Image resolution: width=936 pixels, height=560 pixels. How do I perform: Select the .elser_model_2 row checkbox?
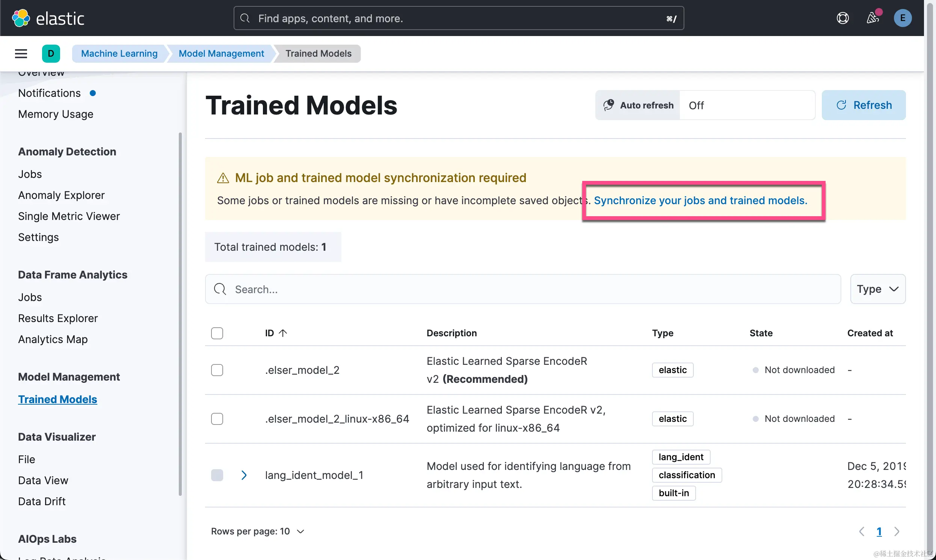point(217,370)
